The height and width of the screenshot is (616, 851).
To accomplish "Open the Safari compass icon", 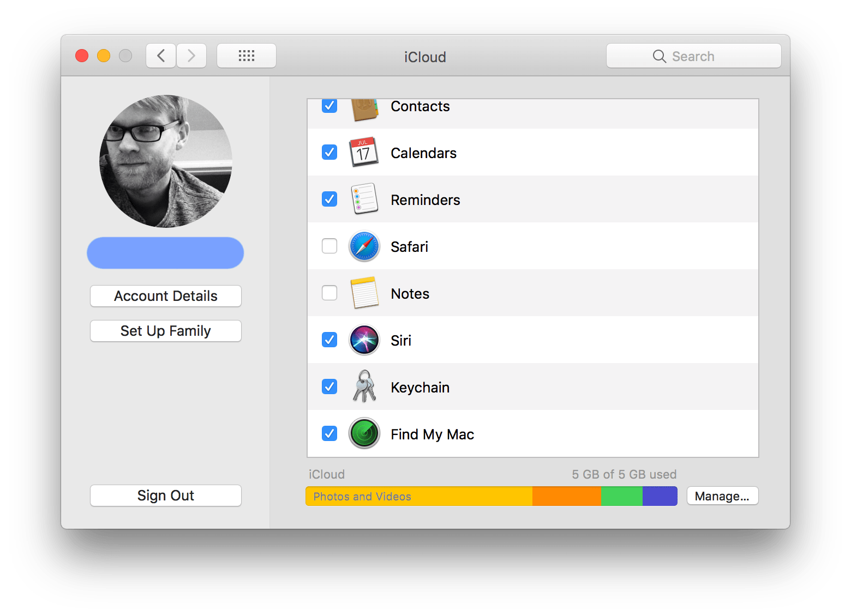I will (364, 246).
